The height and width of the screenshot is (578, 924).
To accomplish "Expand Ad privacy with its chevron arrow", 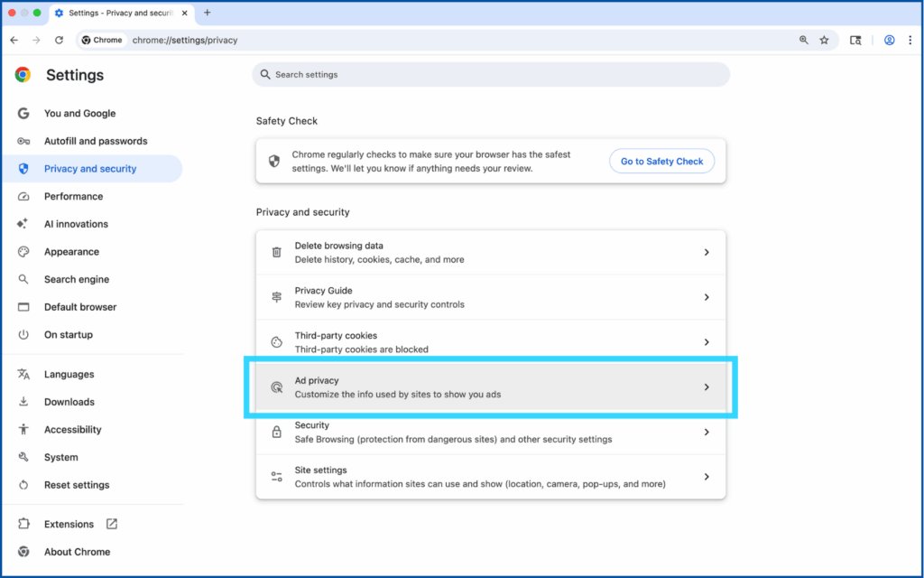I will coord(707,387).
